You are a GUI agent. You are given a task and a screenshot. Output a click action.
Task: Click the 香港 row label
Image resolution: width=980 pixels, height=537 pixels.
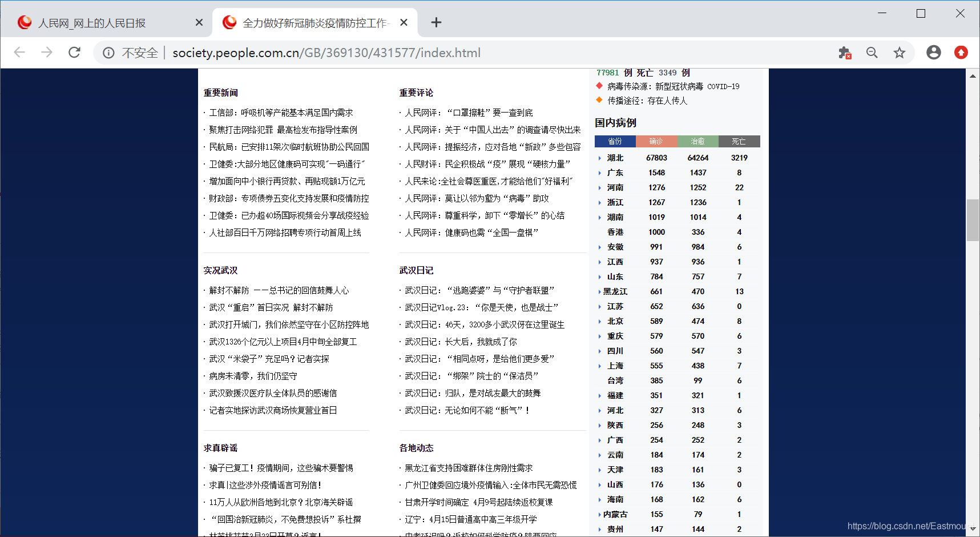[615, 233]
